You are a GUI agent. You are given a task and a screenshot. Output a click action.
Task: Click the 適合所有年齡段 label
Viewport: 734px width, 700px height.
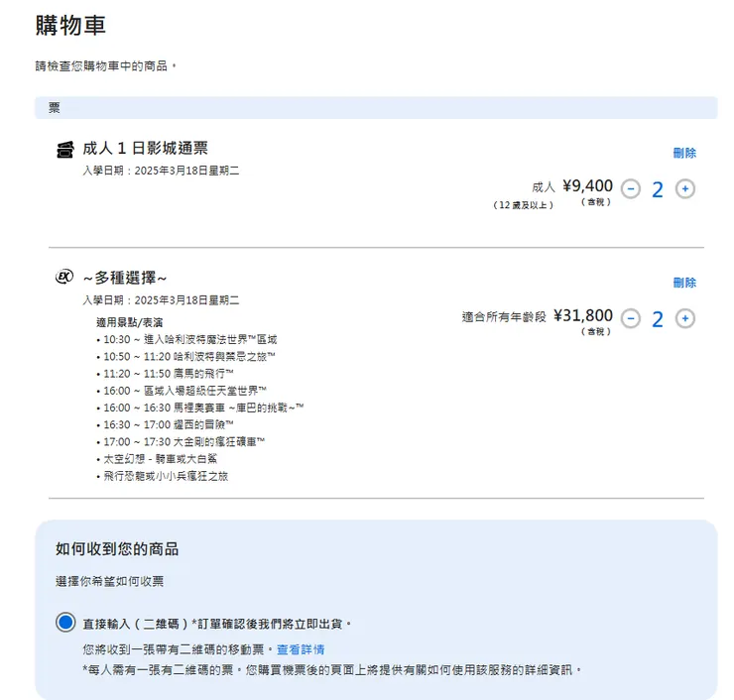point(504,316)
